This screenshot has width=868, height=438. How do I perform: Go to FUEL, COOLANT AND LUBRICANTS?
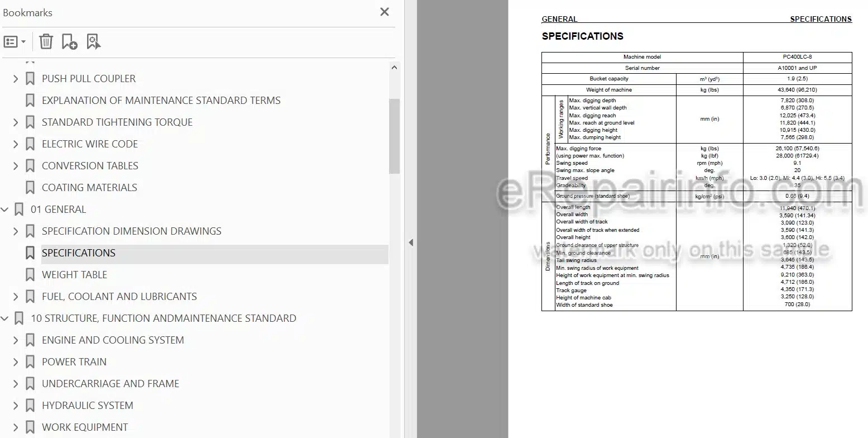(119, 297)
